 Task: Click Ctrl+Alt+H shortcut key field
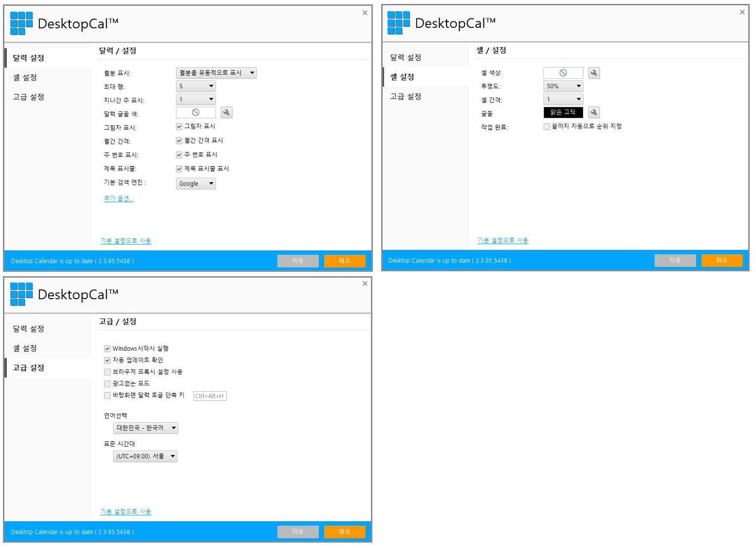point(210,396)
